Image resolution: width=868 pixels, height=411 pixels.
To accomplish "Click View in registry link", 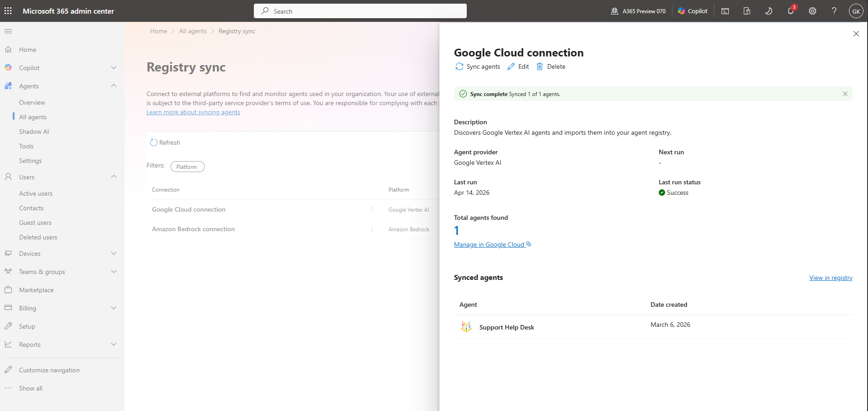I will point(831,278).
